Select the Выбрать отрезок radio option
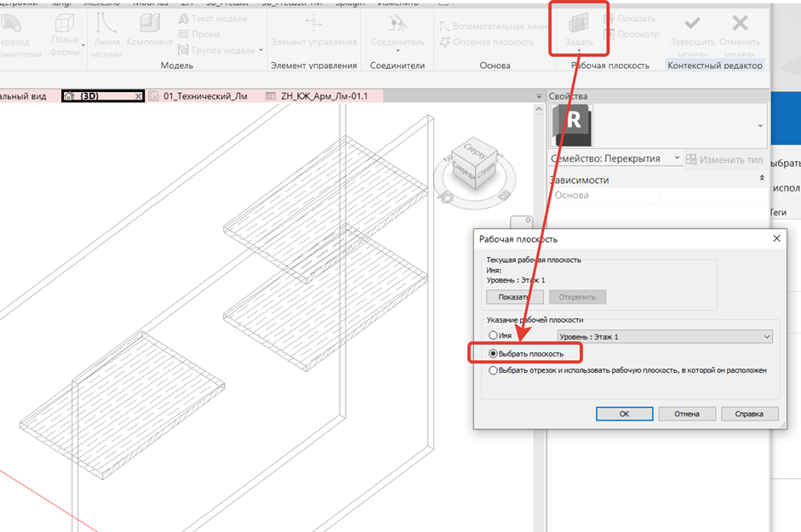Screen dimensions: 801x532 point(493,370)
